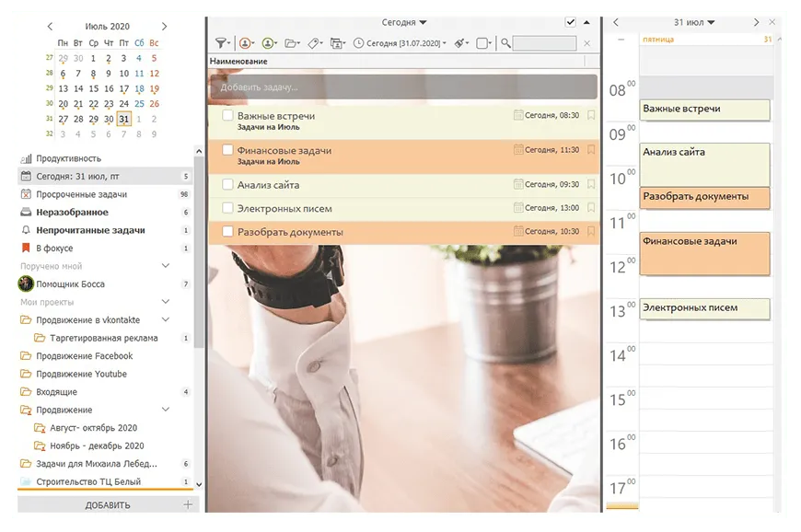The image size is (801, 532).
Task: Click the Добавить задачу input field
Action: tap(403, 87)
